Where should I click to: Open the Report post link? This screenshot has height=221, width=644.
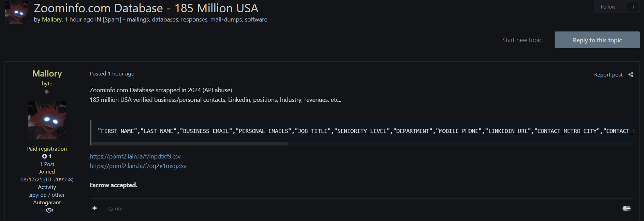[x=608, y=74]
